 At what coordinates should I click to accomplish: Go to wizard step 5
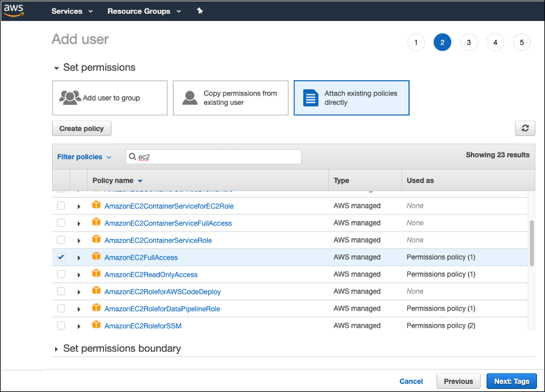522,42
